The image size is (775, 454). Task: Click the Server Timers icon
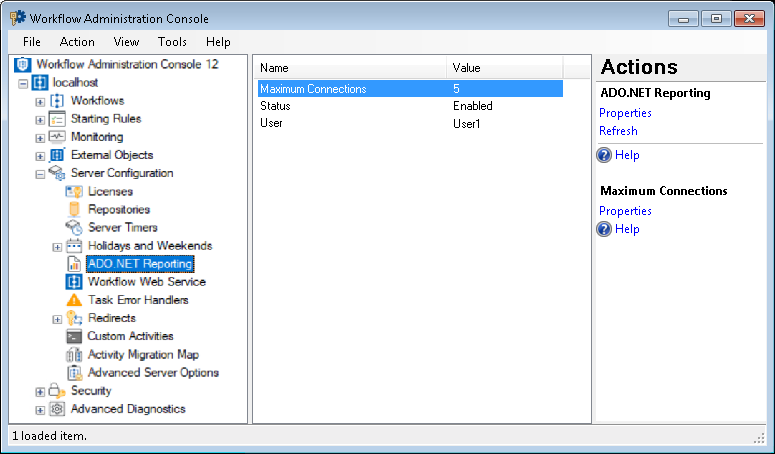point(73,228)
